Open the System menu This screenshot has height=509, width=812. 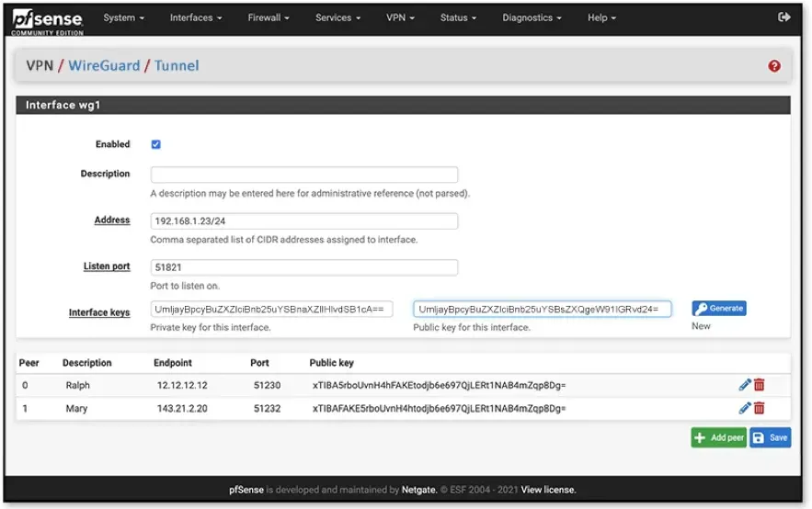[124, 17]
